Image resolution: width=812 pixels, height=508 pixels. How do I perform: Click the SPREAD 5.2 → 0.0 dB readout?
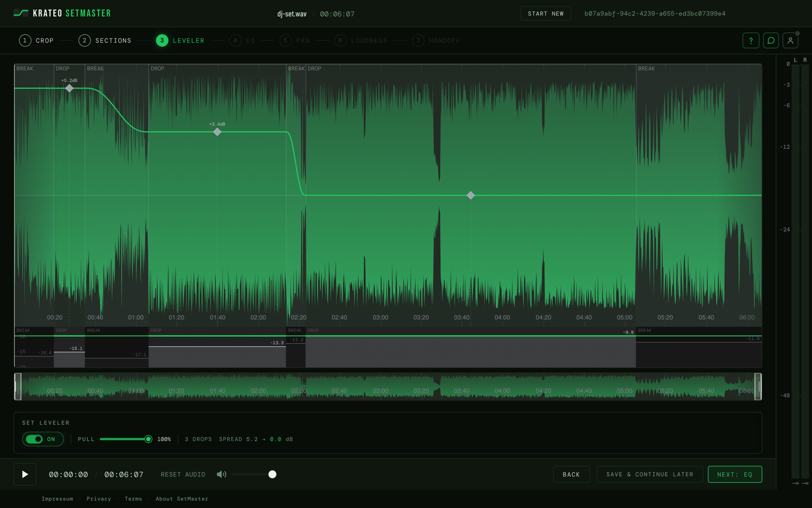[256, 439]
